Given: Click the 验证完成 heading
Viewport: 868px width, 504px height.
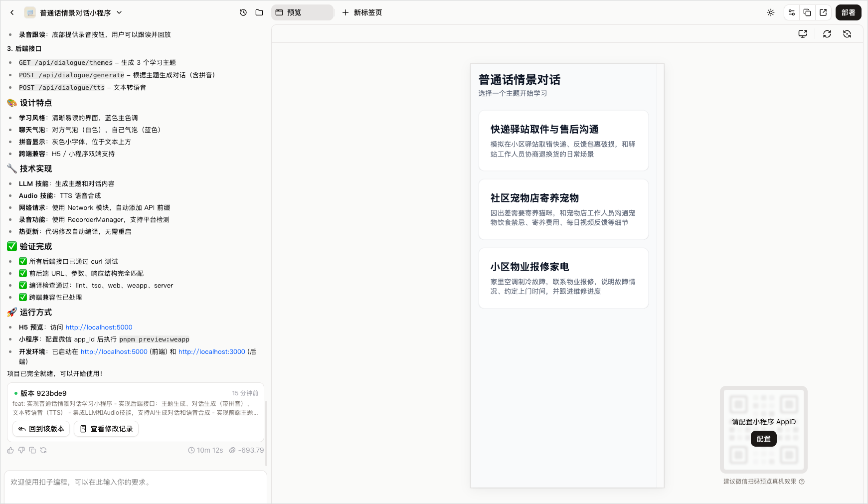Looking at the screenshot, I should [x=36, y=246].
